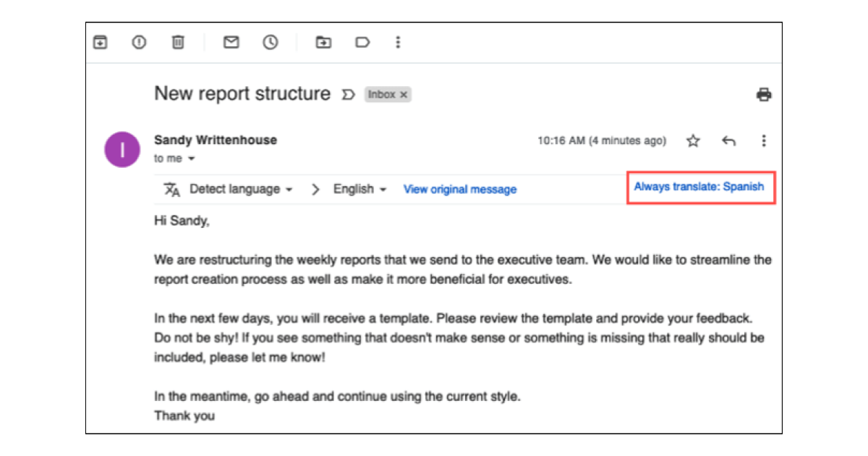
Task: Delete the email using the trash icon
Action: (178, 43)
